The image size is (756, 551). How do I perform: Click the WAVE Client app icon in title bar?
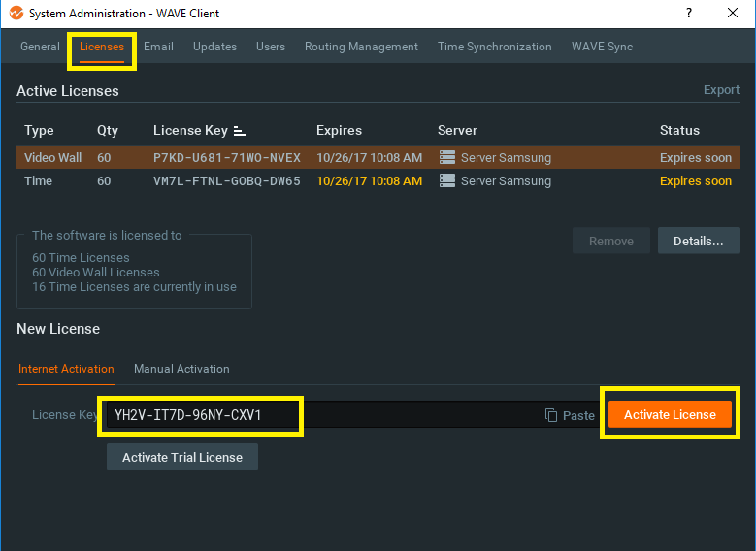(x=16, y=13)
